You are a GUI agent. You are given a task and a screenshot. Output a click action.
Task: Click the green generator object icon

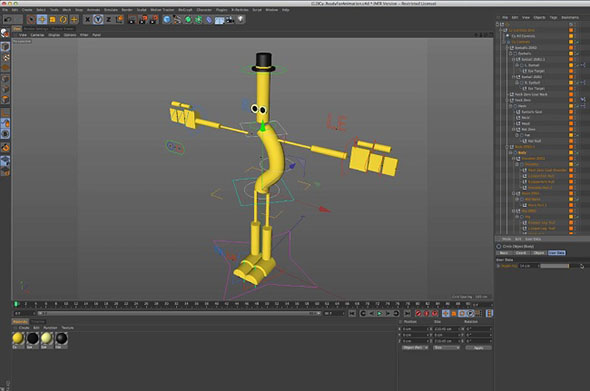tap(188, 20)
